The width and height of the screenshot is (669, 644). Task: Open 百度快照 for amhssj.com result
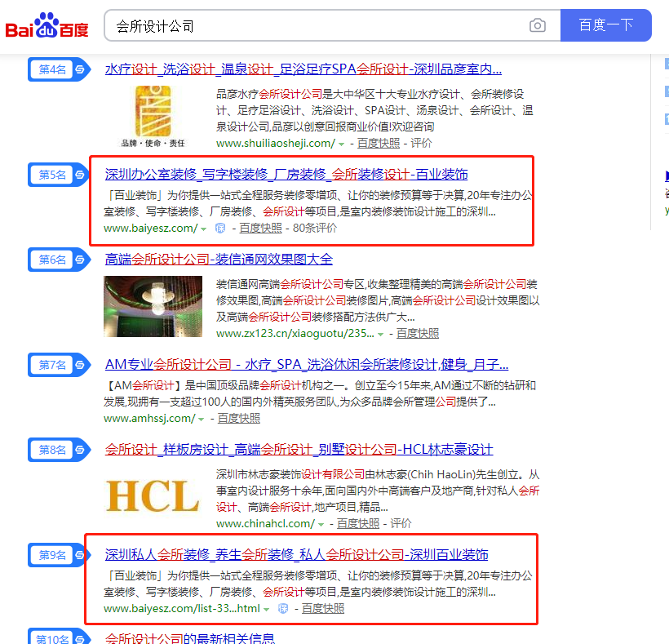point(239,419)
